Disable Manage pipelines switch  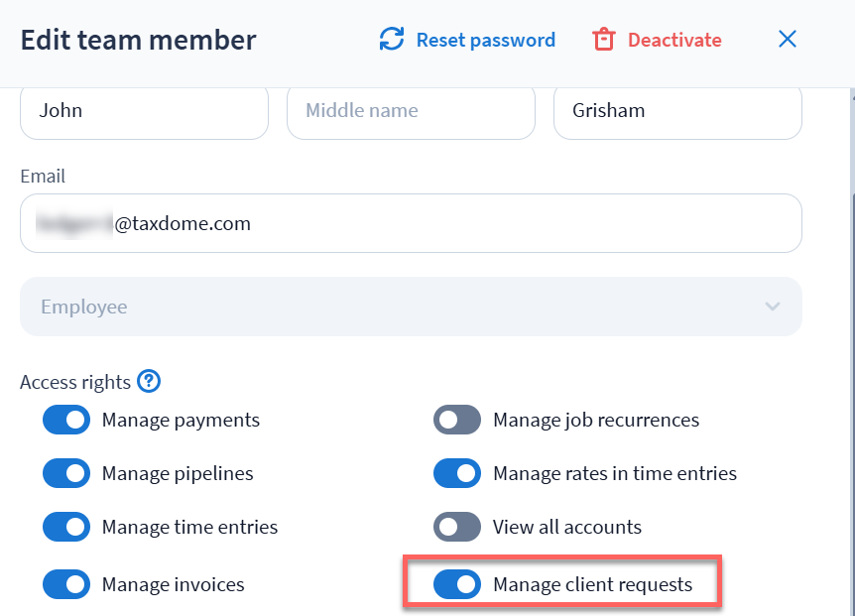pos(66,473)
